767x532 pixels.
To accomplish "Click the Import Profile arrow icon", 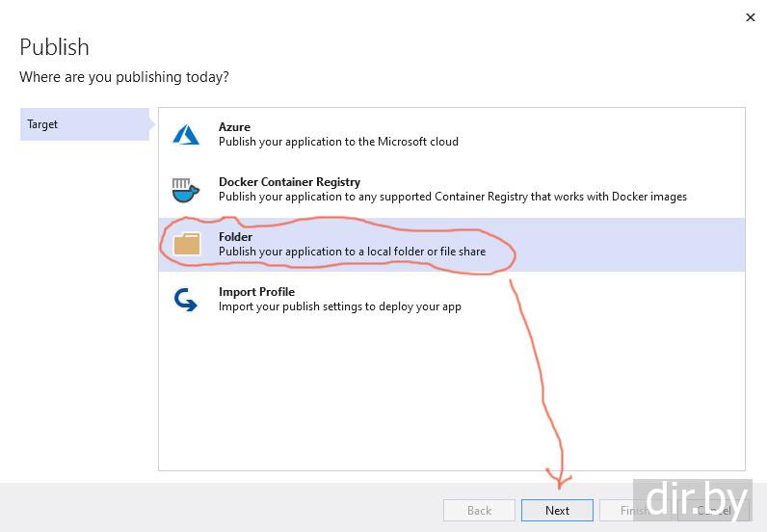I will pos(185,300).
